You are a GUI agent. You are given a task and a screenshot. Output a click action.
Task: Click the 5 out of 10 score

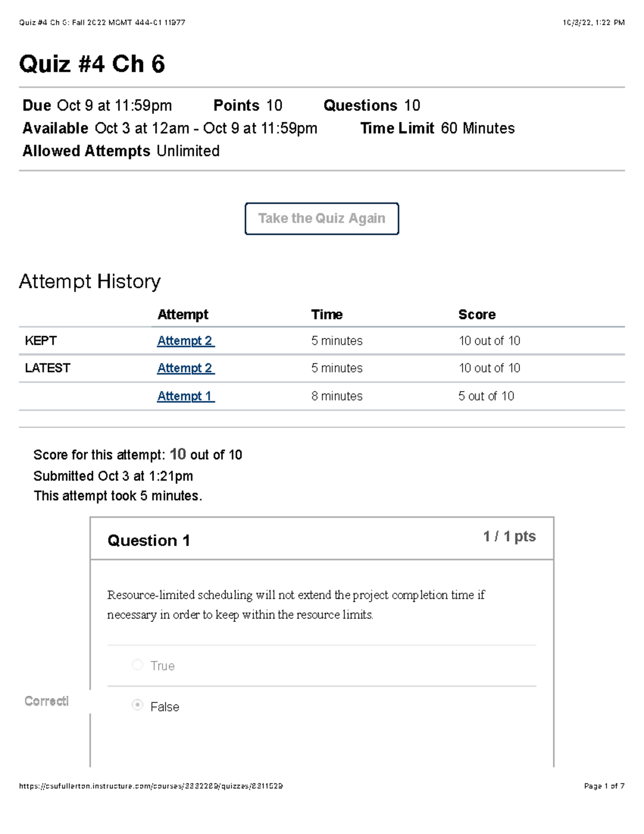point(486,396)
